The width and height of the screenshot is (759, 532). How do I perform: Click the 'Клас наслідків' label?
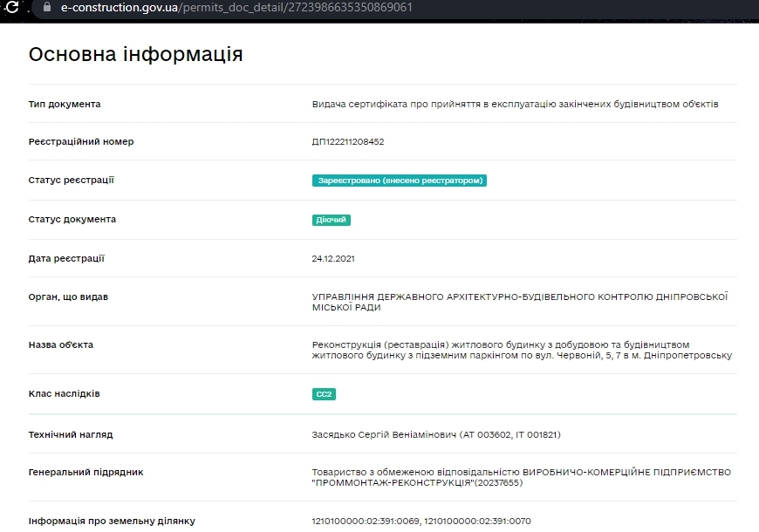coord(64,393)
